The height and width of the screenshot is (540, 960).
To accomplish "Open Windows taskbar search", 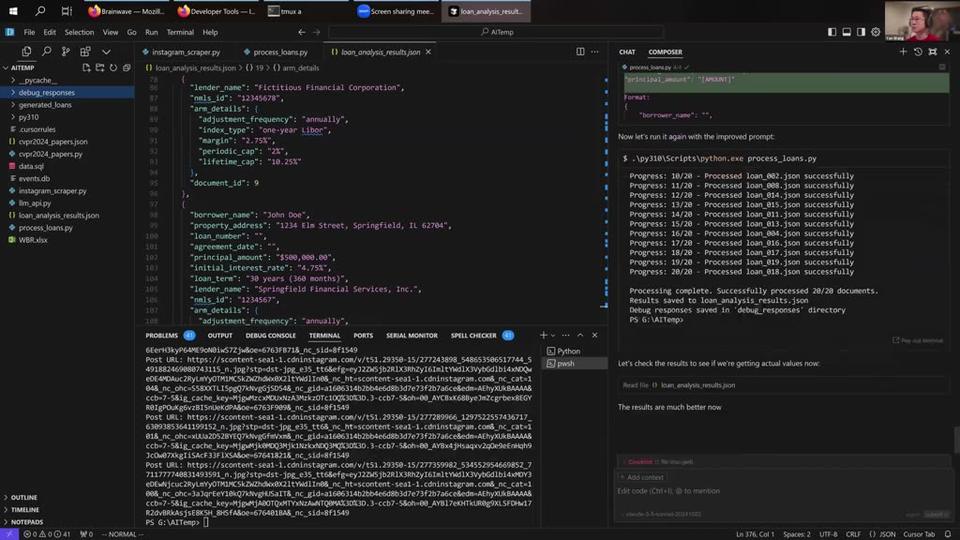I will point(40,11).
